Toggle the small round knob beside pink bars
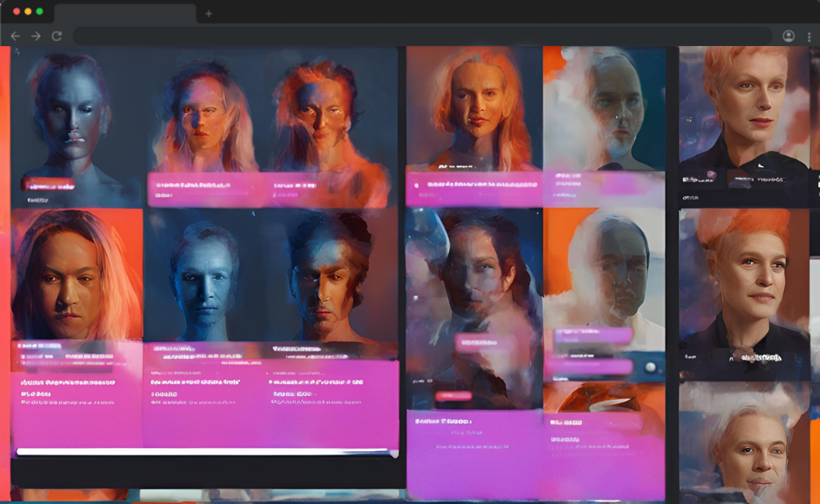The width and height of the screenshot is (820, 504). (x=649, y=366)
